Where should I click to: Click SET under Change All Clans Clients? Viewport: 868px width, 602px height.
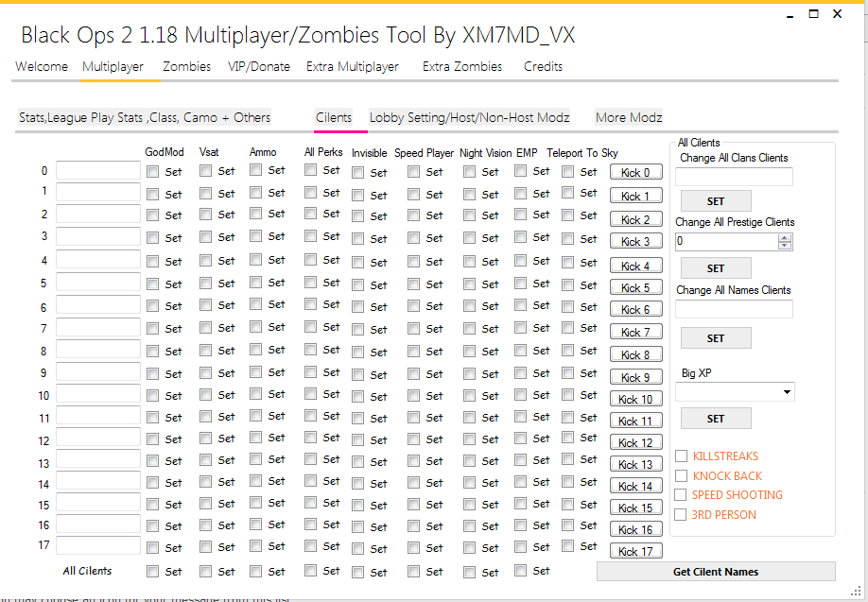(x=716, y=201)
